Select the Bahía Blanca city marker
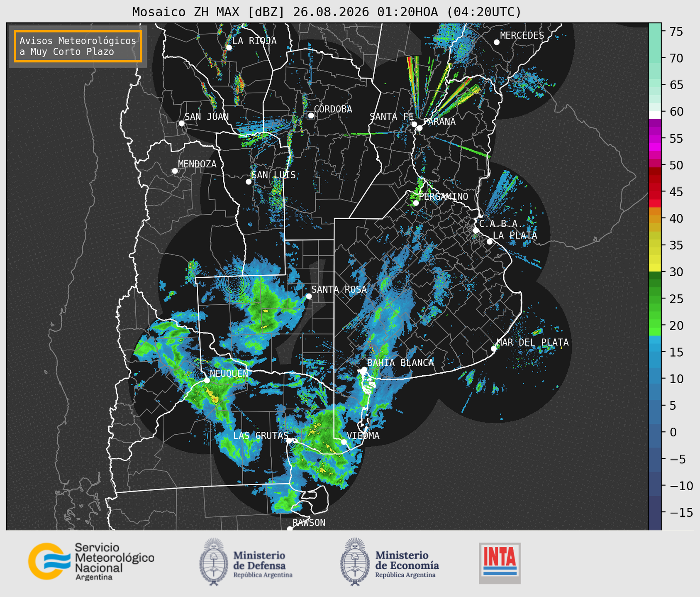The width and height of the screenshot is (700, 597). [364, 369]
